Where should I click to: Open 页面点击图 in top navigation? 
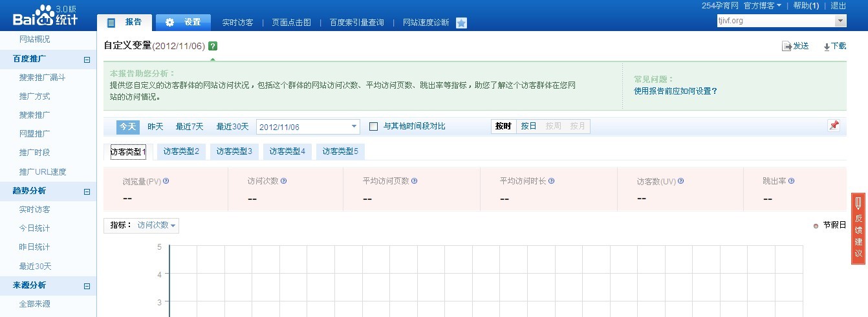291,22
